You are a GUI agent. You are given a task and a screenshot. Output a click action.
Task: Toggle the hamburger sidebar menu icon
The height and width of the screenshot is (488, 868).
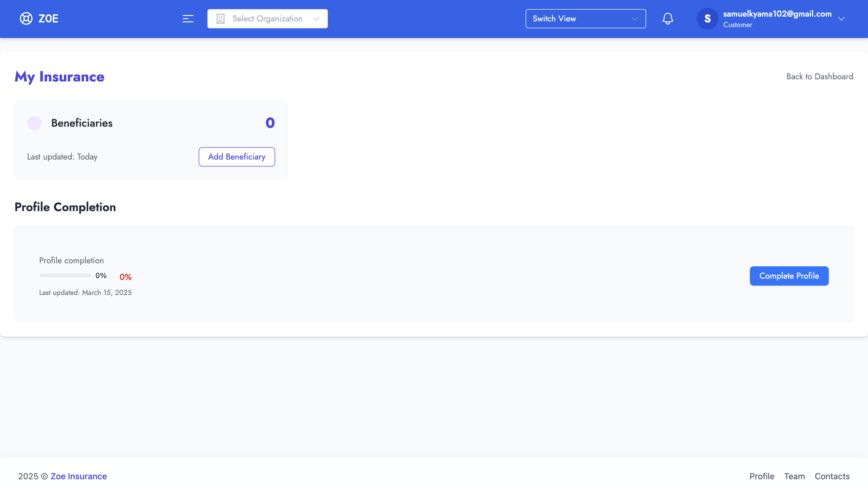(x=188, y=18)
